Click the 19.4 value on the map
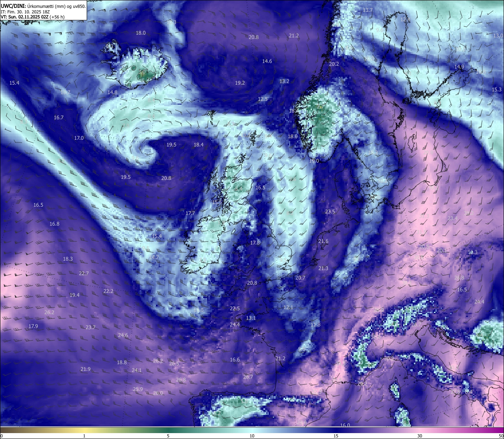The width and height of the screenshot is (504, 439). point(74,295)
